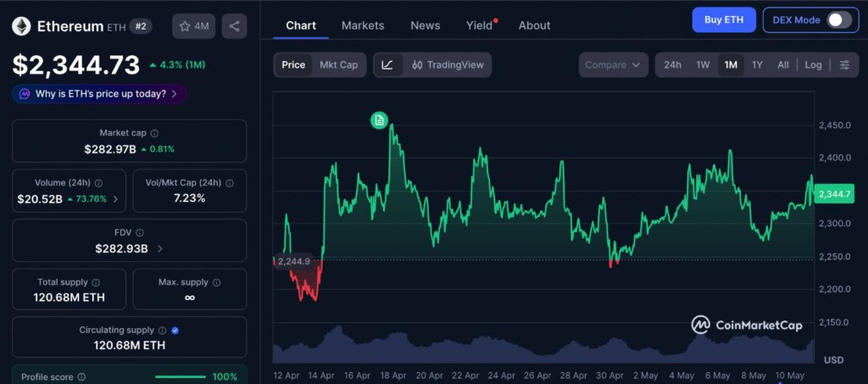Click the 18 Apr date axis label
The image size is (868, 384).
[x=393, y=376]
